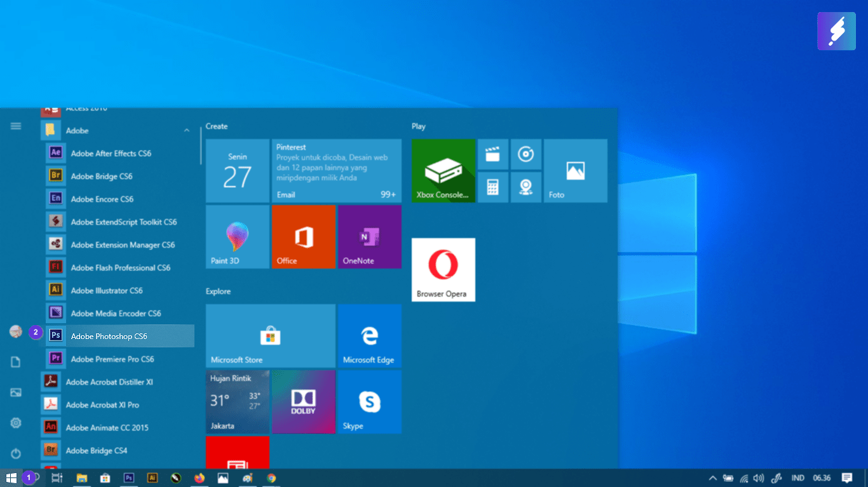The height and width of the screenshot is (487, 868).
Task: Open the Movies & TV clapperboard tile
Action: click(492, 154)
